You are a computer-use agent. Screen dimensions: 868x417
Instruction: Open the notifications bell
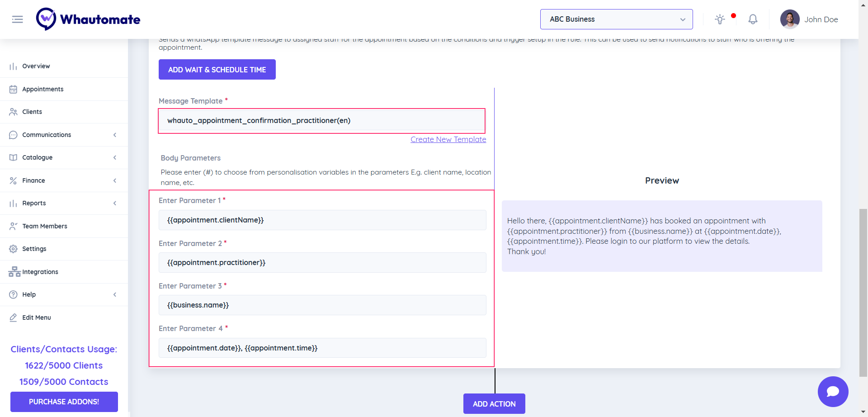click(753, 19)
